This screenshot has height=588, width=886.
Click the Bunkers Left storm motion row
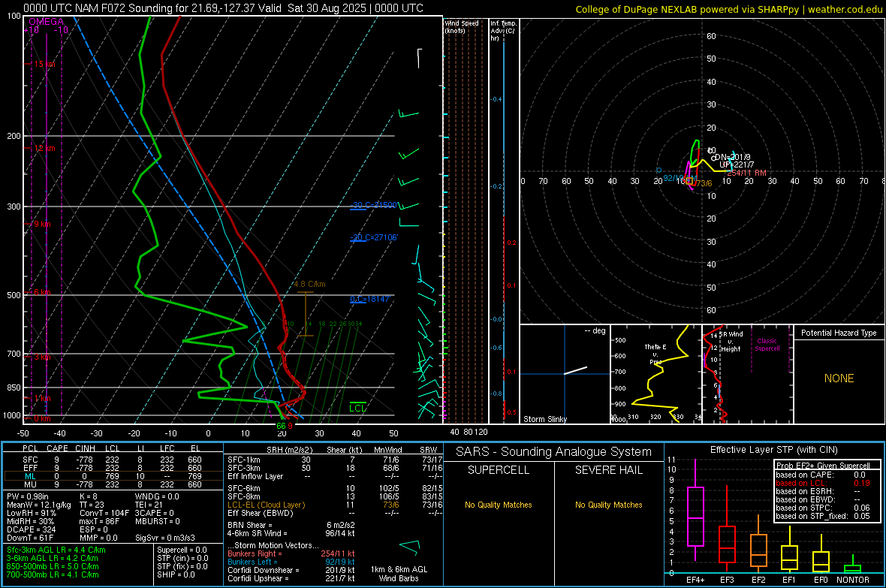click(291, 562)
